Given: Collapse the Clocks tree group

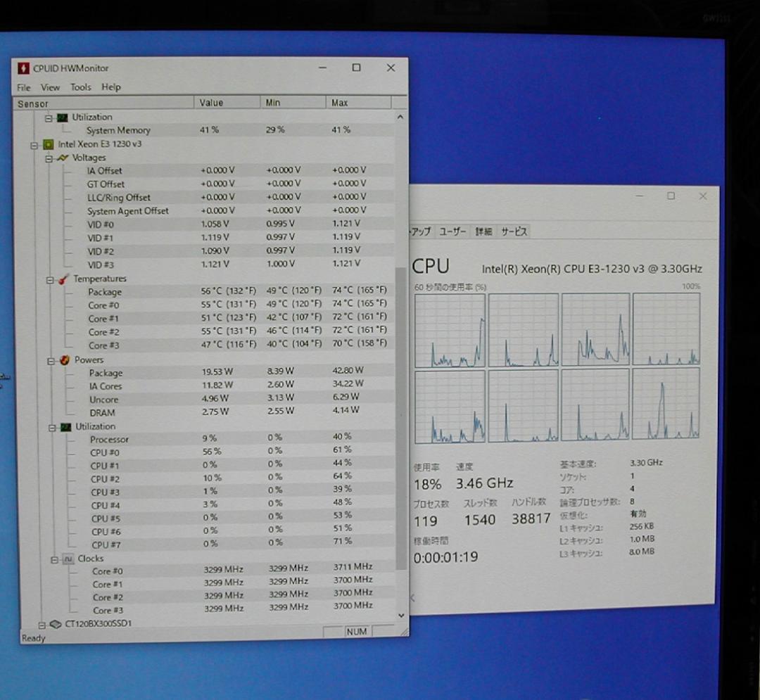Looking at the screenshot, I should 54,560.
